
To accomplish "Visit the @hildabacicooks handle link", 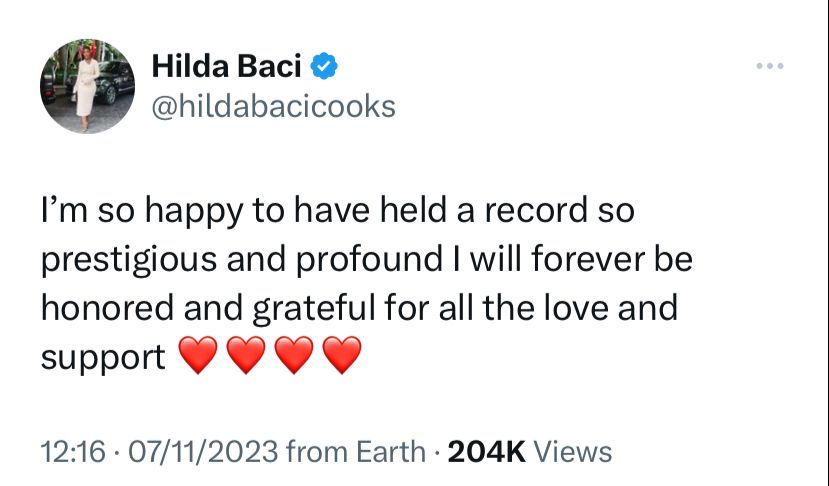I will coord(273,106).
